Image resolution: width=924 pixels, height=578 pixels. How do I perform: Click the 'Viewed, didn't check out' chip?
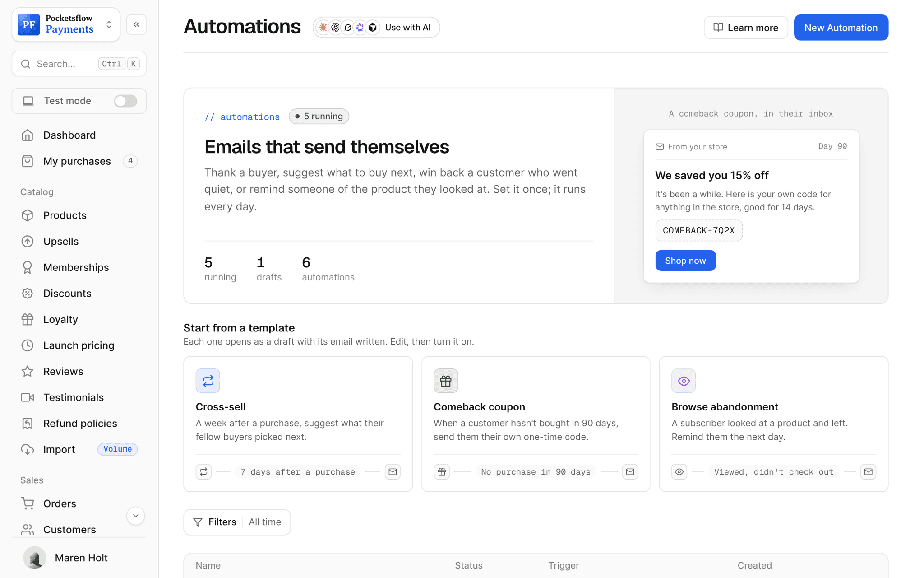[x=773, y=472]
